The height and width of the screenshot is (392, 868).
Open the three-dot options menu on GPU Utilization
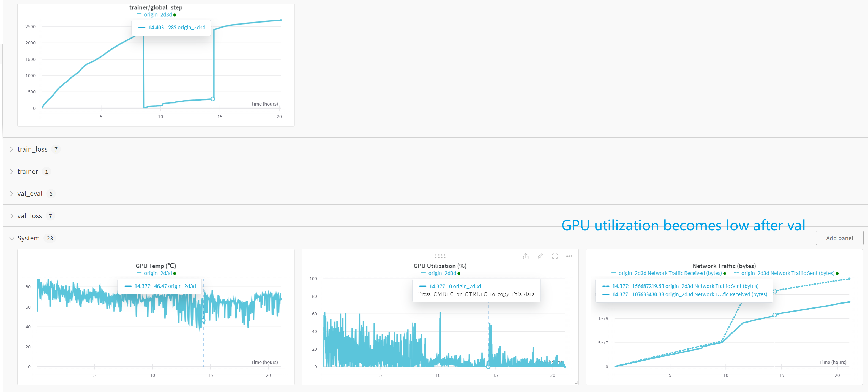[569, 256]
